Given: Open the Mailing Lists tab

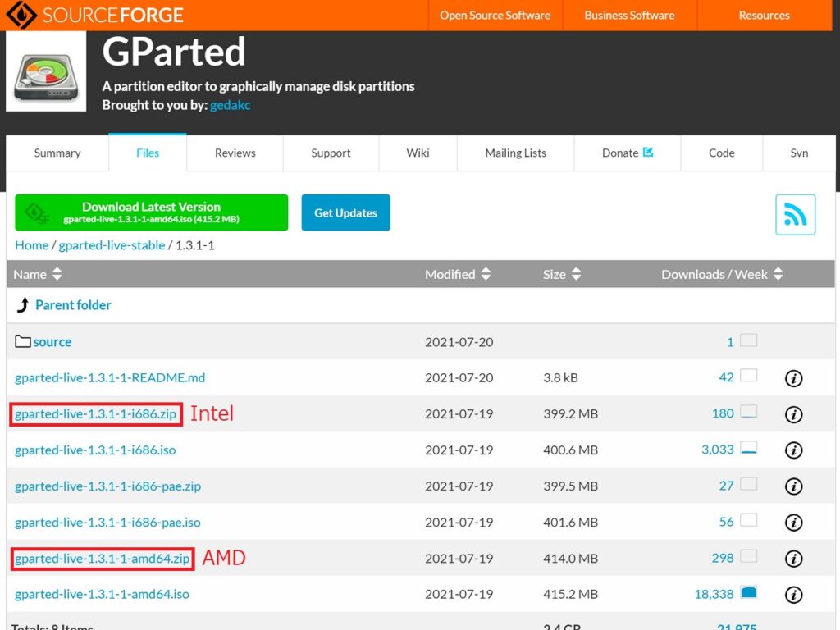Looking at the screenshot, I should 516,153.
